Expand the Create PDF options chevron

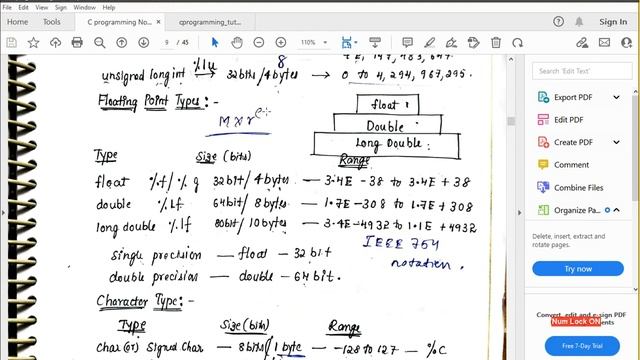click(x=616, y=142)
